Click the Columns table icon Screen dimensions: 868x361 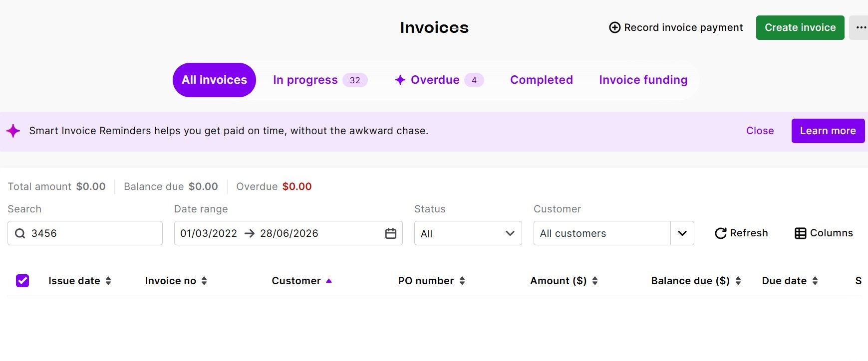[x=801, y=233]
